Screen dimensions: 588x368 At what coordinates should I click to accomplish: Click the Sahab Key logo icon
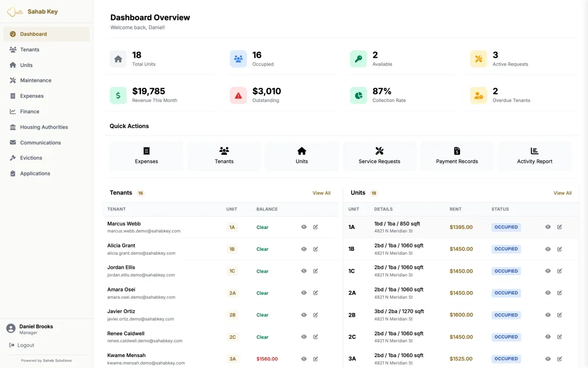[15, 12]
